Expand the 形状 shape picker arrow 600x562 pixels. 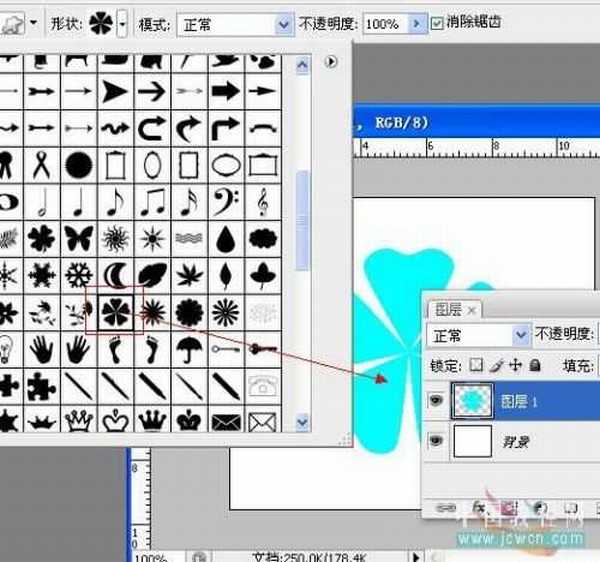pyautogui.click(x=122, y=23)
